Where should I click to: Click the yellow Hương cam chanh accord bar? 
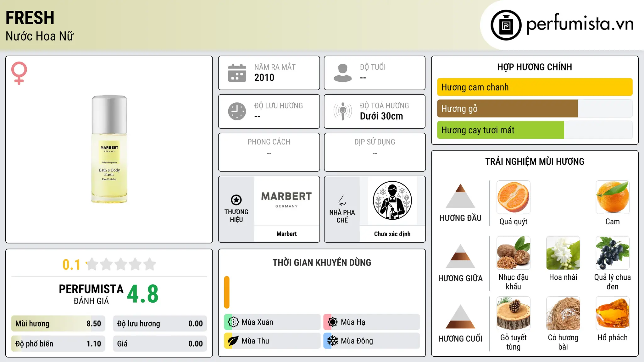click(535, 87)
